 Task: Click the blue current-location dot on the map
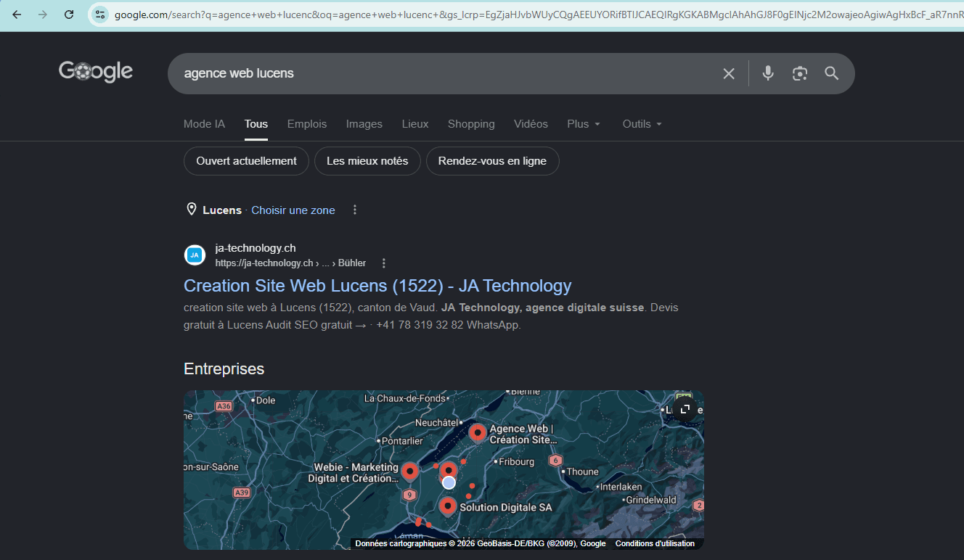[449, 482]
